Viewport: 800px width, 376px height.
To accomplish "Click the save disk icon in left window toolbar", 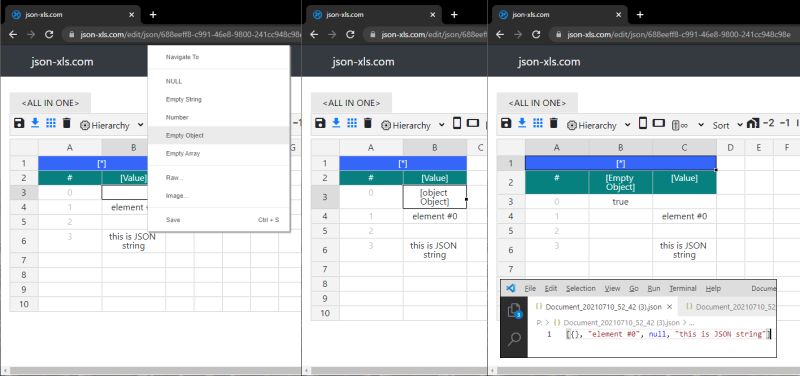I will pyautogui.click(x=19, y=123).
